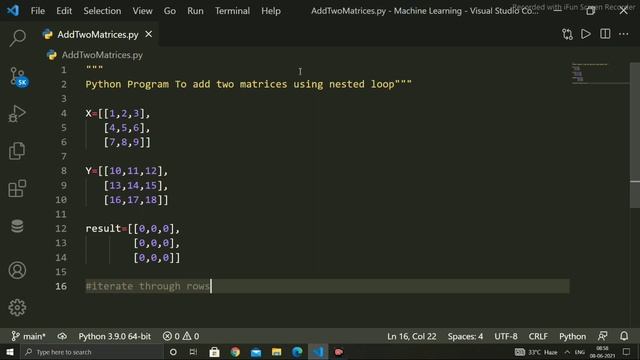The width and height of the screenshot is (640, 360).
Task: Open the errors and warnings problems indicator
Action: pos(181,336)
